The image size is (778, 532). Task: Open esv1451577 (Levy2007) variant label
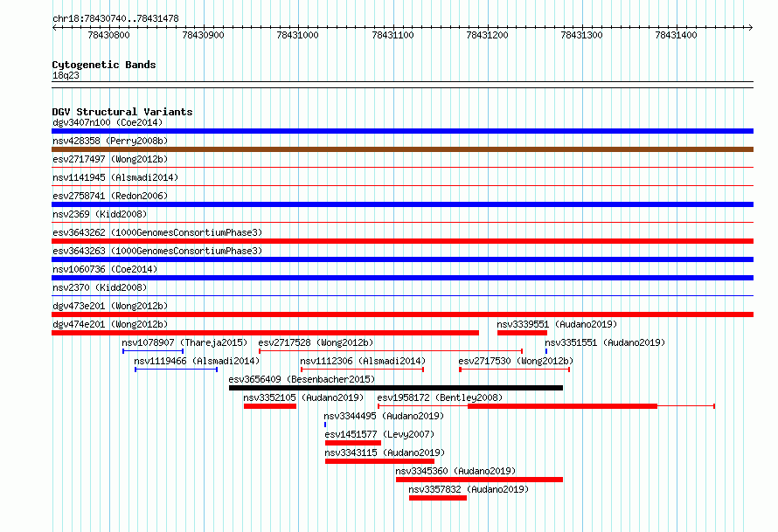coord(379,434)
